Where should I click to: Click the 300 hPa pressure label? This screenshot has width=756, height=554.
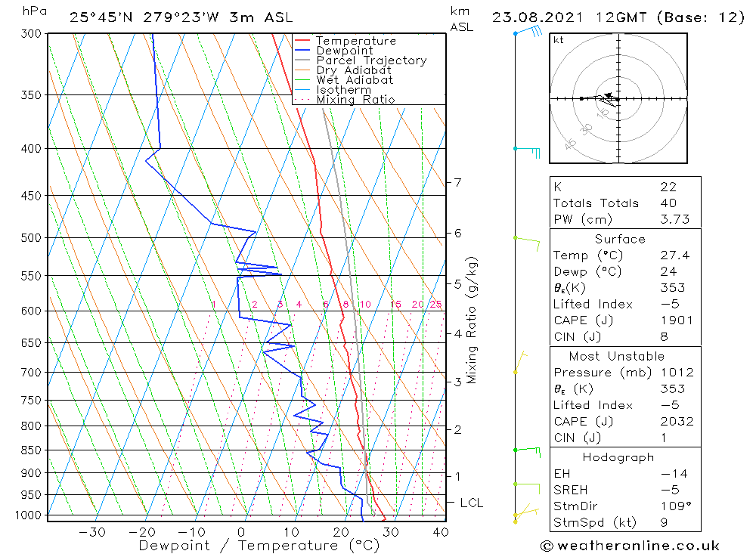pyautogui.click(x=31, y=34)
